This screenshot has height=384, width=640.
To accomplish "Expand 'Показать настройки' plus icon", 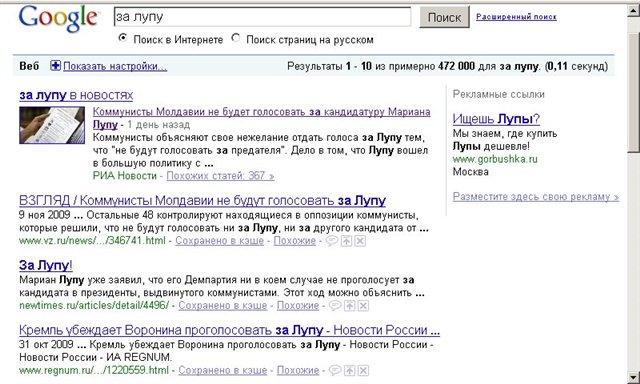I will [55, 65].
